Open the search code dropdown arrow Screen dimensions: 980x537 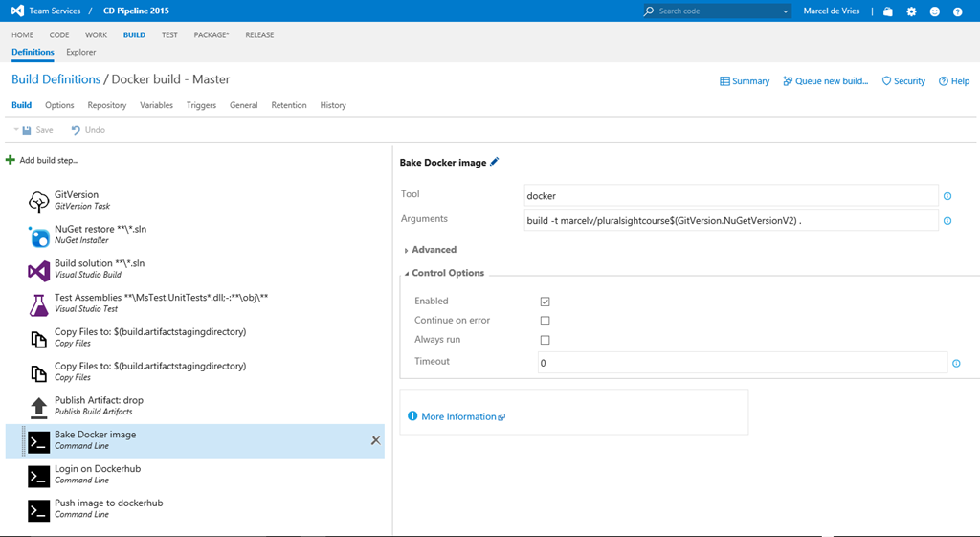786,11
